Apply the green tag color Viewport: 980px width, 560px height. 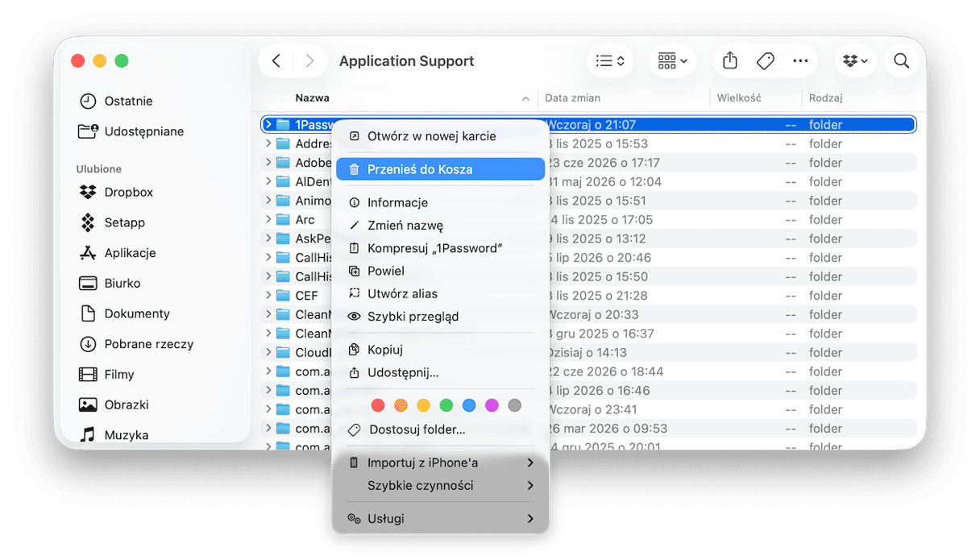coord(446,405)
